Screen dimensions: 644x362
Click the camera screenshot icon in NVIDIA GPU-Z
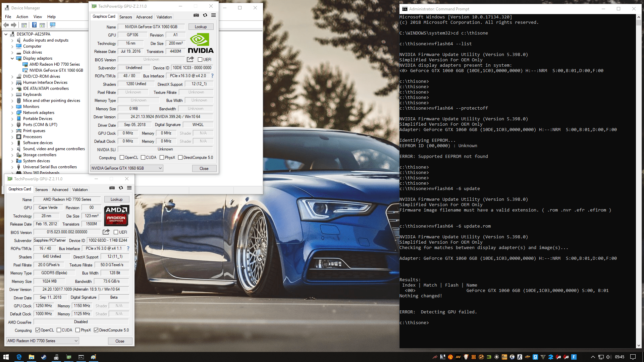(x=196, y=15)
